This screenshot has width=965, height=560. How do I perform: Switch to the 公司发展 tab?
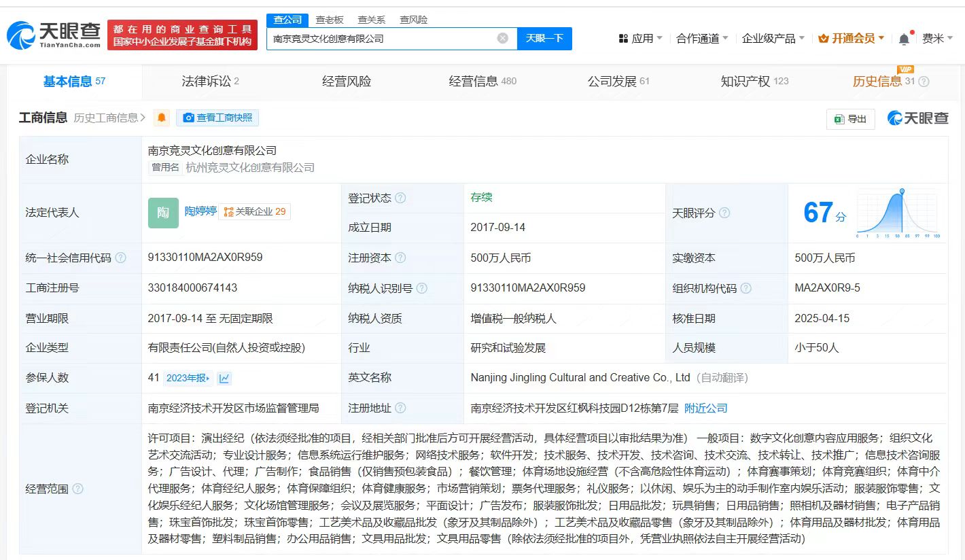tap(618, 82)
